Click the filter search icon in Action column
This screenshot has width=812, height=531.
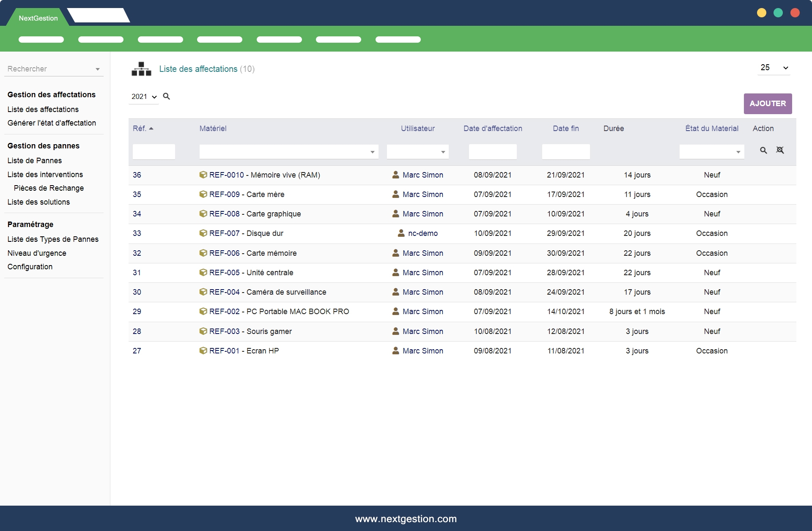point(763,151)
